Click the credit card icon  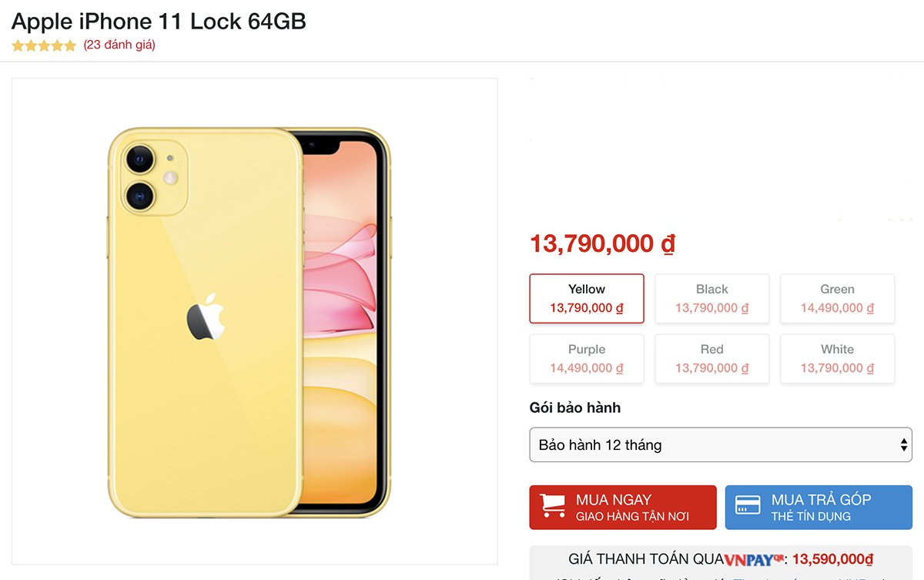(x=748, y=506)
